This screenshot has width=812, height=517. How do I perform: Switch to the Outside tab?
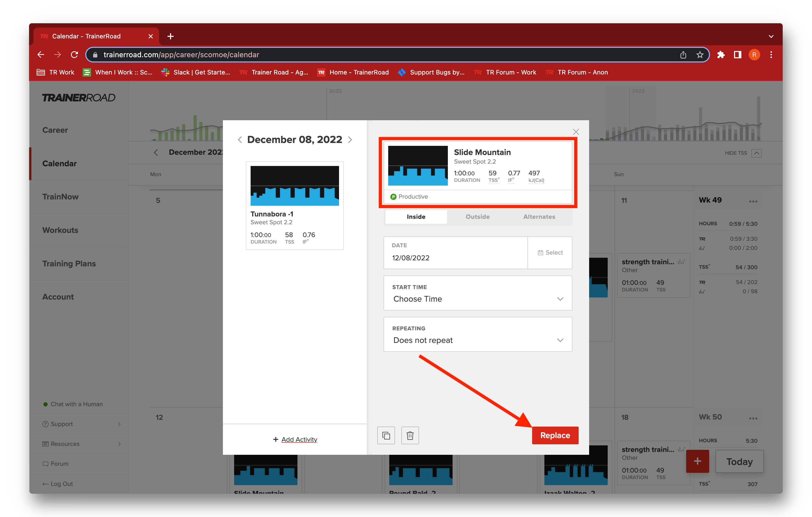tap(477, 217)
